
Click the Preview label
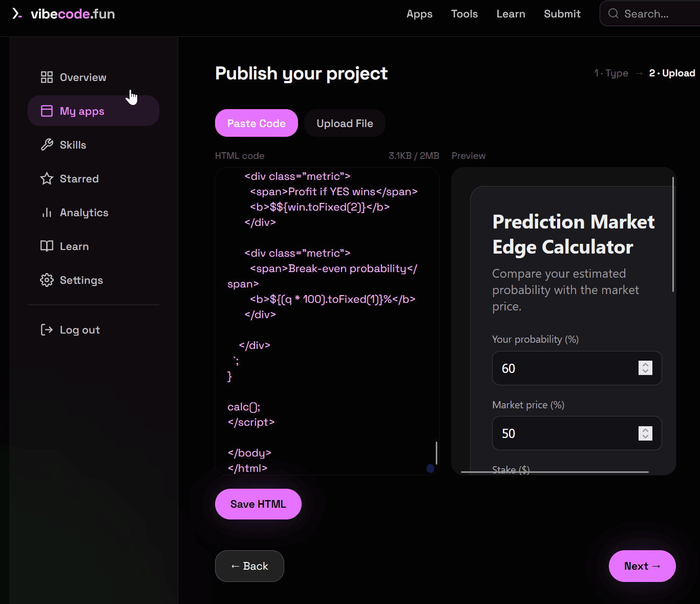tap(469, 156)
